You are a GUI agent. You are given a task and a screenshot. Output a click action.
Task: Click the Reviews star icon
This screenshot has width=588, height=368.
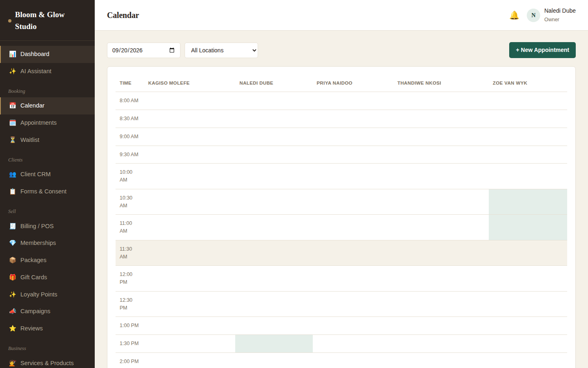13,328
